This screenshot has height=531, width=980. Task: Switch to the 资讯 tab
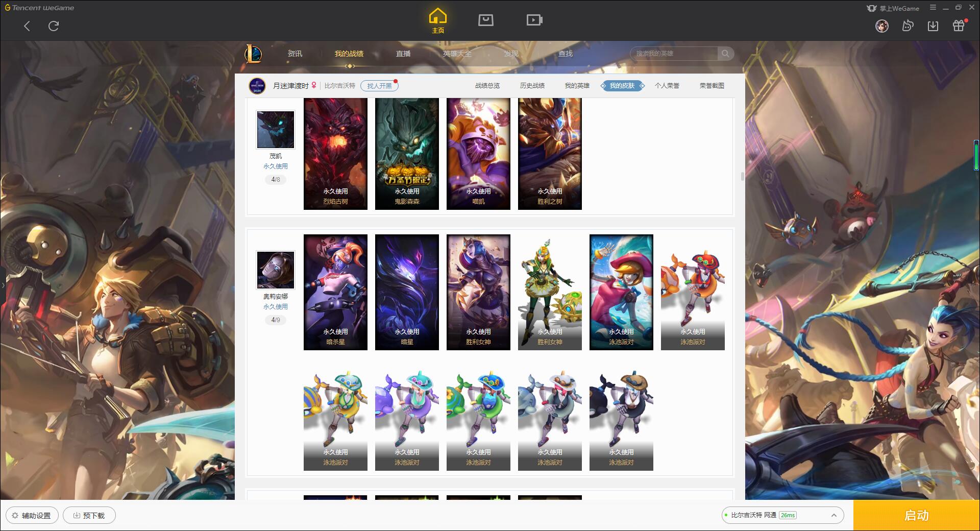pyautogui.click(x=295, y=54)
